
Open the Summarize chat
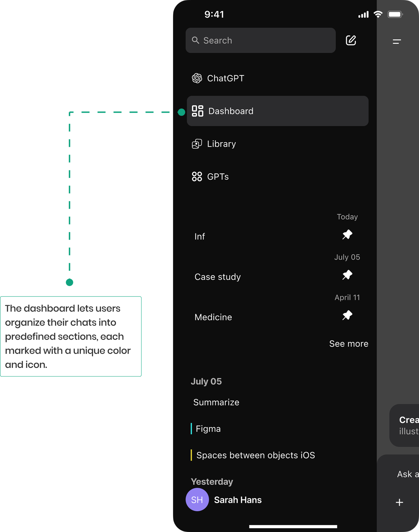216,402
